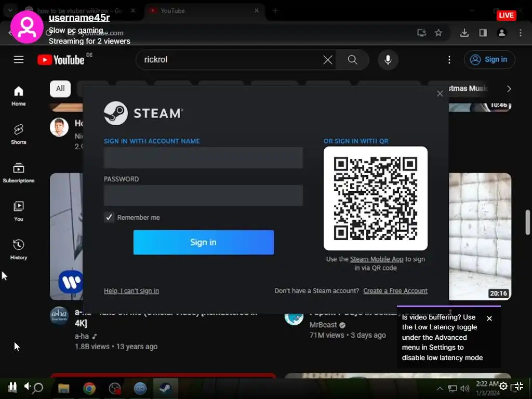The height and width of the screenshot is (399, 532).
Task: Open Help, I can't sign in link
Action: [x=131, y=291]
